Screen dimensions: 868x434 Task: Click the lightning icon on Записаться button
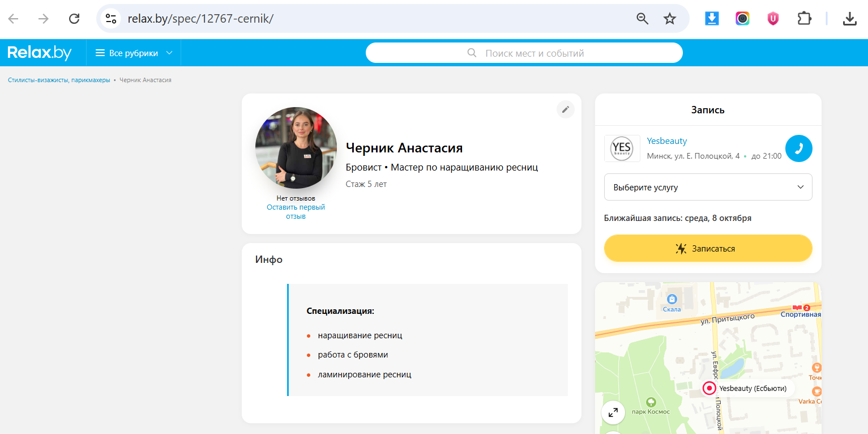(681, 248)
